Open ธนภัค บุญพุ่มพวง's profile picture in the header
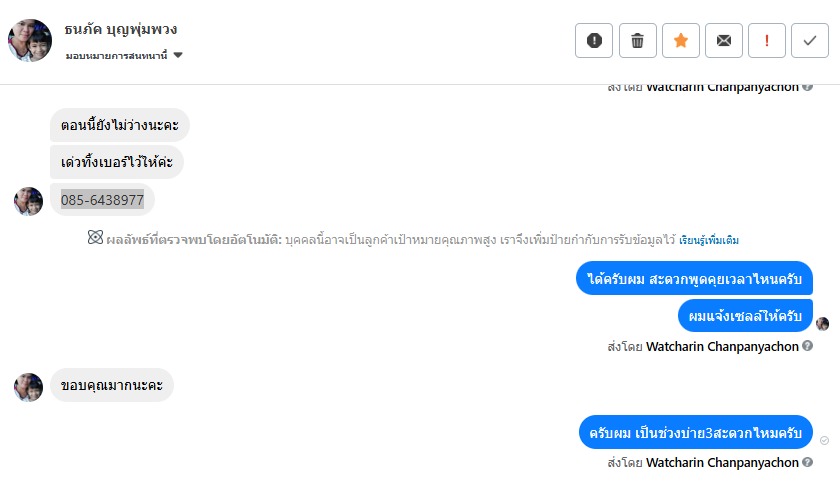This screenshot has height=495, width=840. click(29, 40)
